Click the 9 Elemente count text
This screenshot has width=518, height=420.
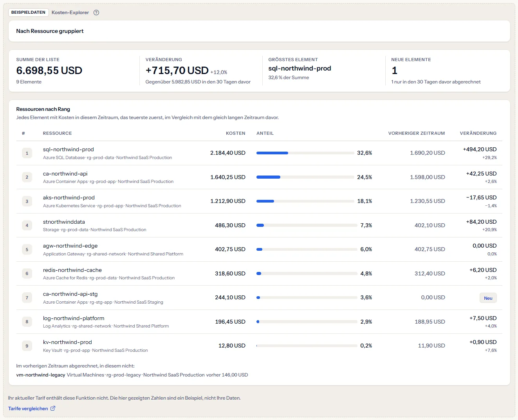click(x=29, y=82)
